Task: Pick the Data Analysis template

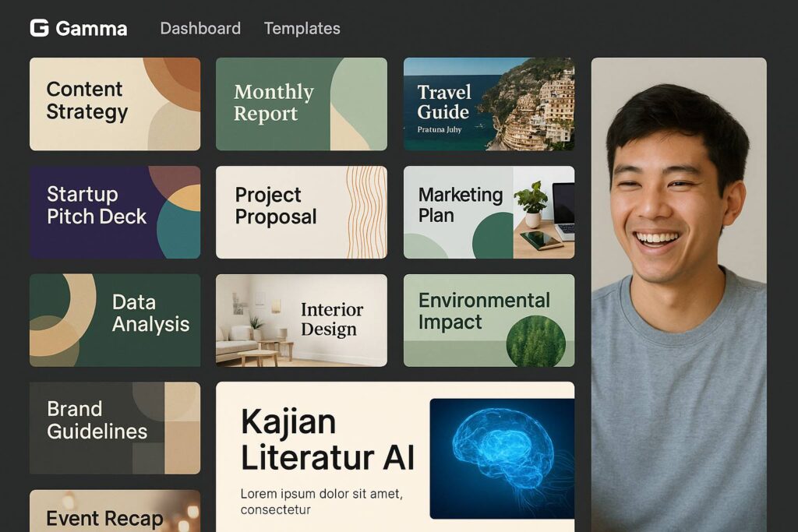Action: point(115,320)
